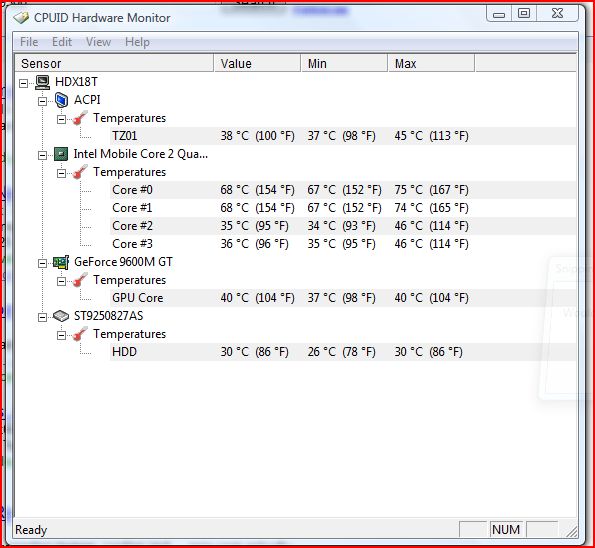The width and height of the screenshot is (595, 548).
Task: Collapse the ACPI node
Action: (x=42, y=101)
